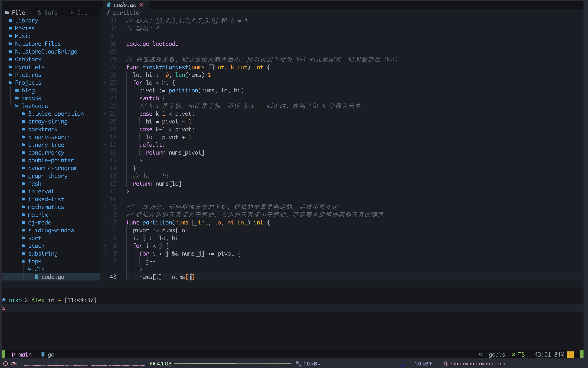The width and height of the screenshot is (588, 368).
Task: Click the oj-mode folder icon
Action: pos(23,223)
